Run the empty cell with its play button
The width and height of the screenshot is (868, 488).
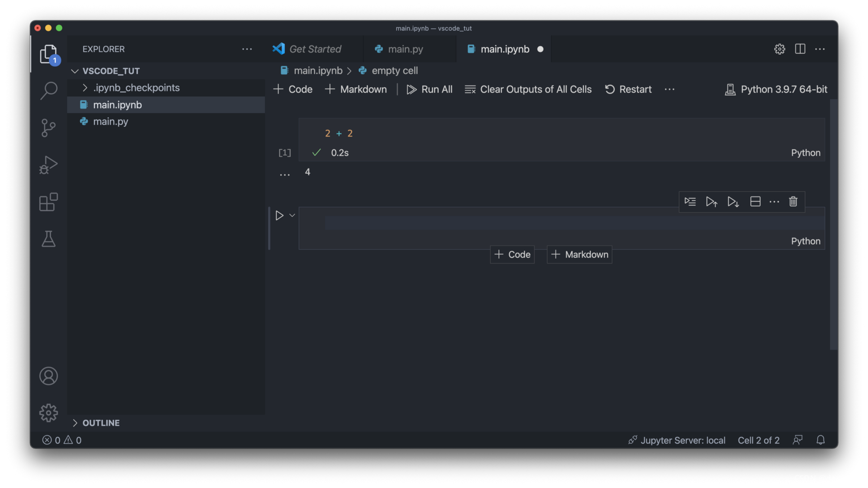point(279,215)
